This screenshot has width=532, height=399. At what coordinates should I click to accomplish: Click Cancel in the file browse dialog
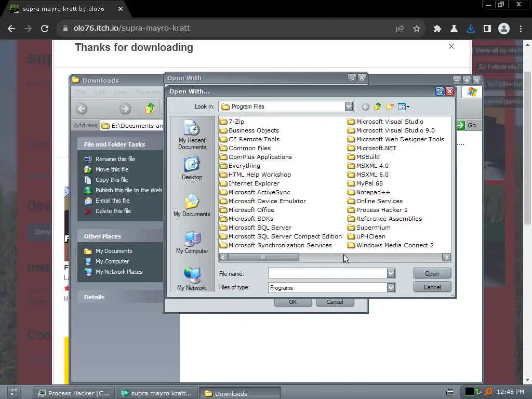(x=432, y=287)
